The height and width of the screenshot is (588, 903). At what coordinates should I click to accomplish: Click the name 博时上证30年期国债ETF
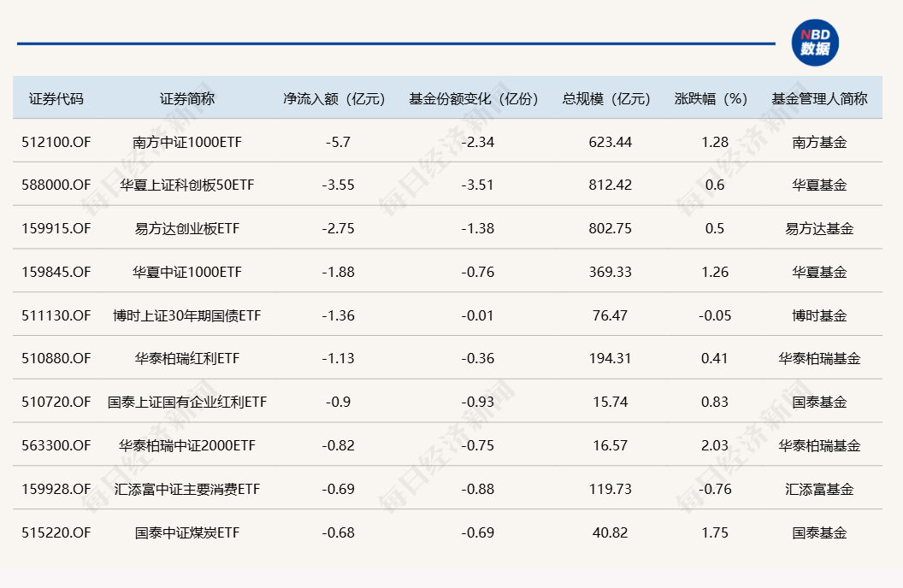click(187, 315)
